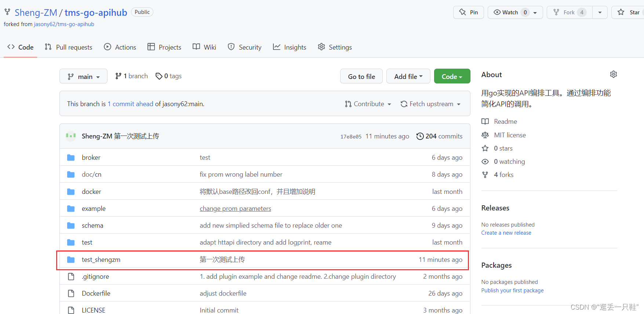The height and width of the screenshot is (314, 644).
Task: Switch to the Code tab
Action: click(x=21, y=47)
